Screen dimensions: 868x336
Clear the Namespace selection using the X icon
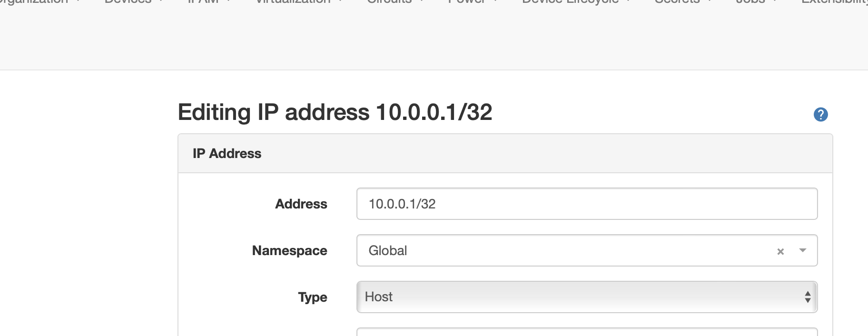pyautogui.click(x=780, y=251)
